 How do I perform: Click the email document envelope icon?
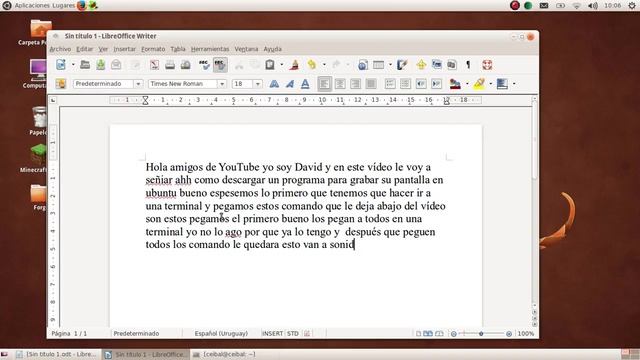point(116,64)
